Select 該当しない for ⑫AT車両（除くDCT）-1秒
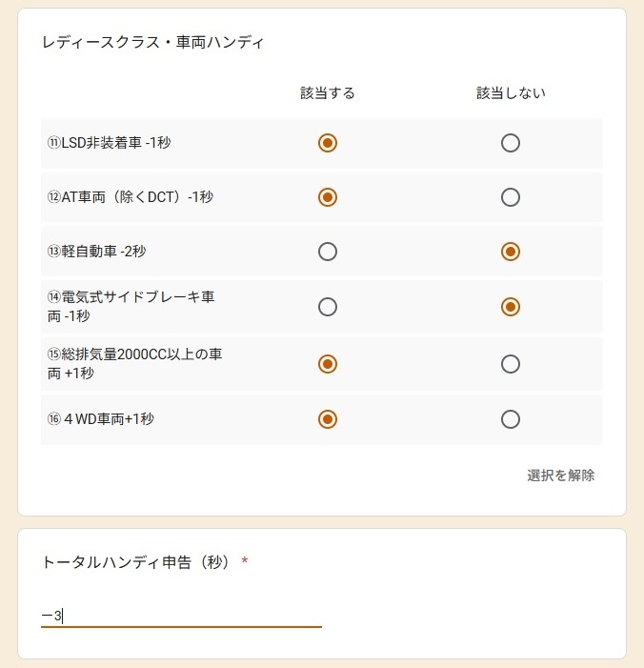Image resolution: width=644 pixels, height=668 pixels. 511,197
